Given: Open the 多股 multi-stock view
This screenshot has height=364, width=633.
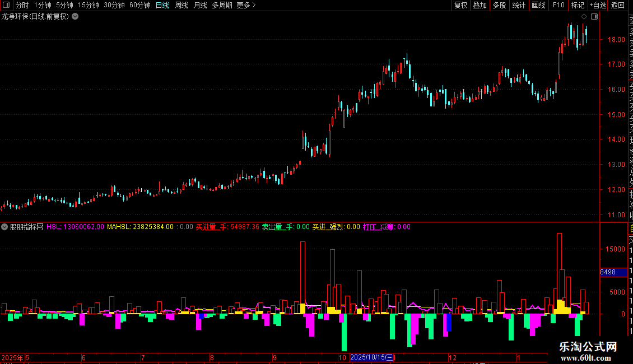Looking at the screenshot, I should coord(499,5).
